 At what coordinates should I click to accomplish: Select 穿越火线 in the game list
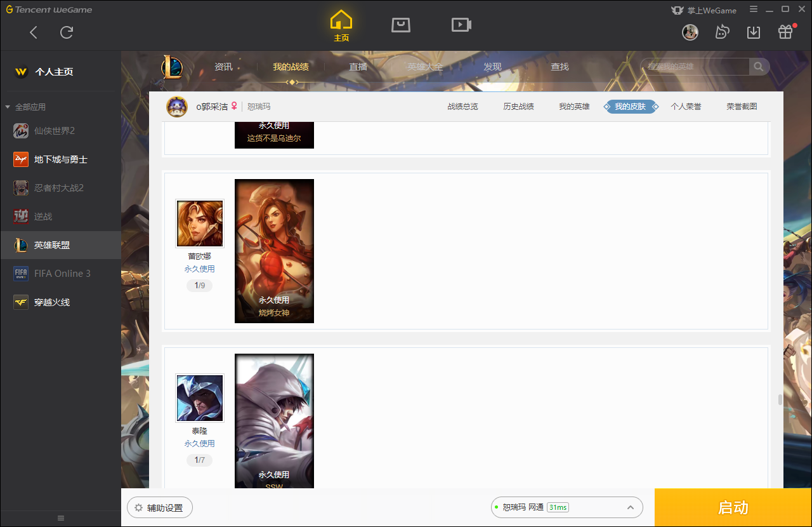[x=60, y=302]
